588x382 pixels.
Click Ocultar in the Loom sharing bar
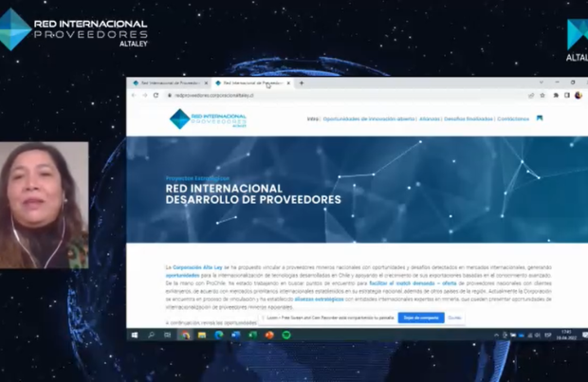coord(454,318)
